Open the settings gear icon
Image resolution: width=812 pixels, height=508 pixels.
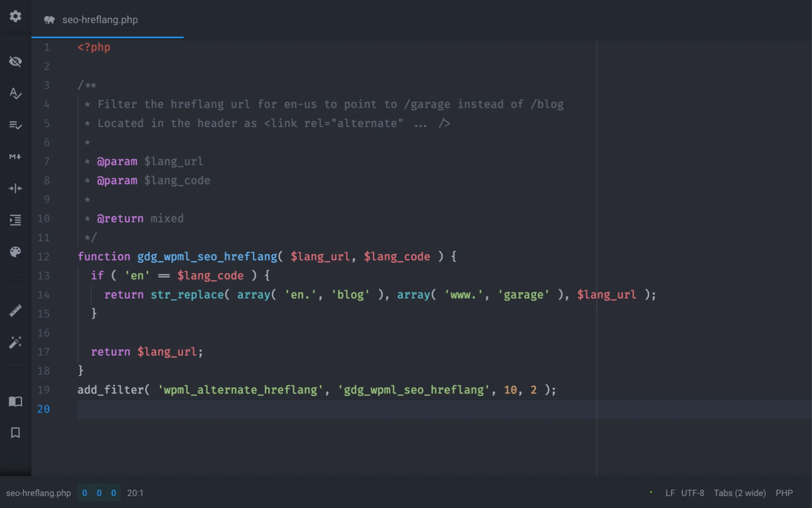[x=15, y=16]
